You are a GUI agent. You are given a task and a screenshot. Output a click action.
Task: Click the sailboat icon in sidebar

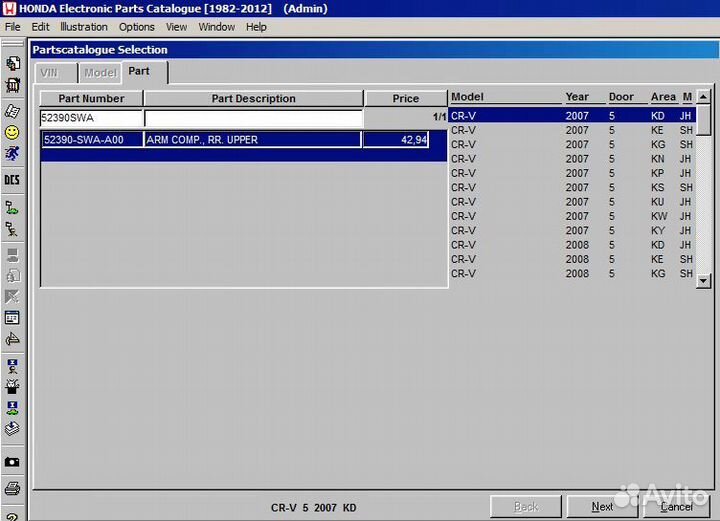[x=12, y=340]
